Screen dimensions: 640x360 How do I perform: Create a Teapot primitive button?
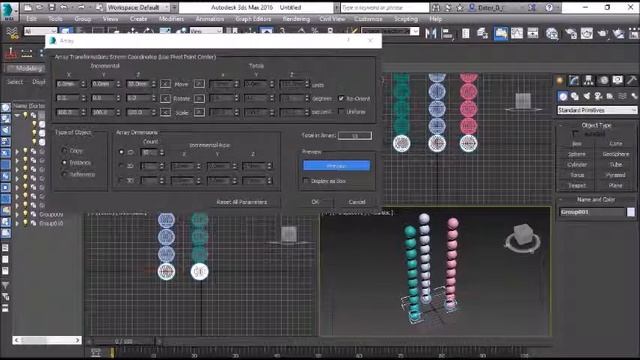point(576,185)
